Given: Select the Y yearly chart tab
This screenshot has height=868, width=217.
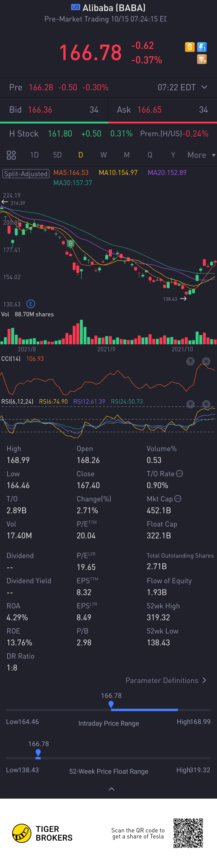Looking at the screenshot, I should (173, 155).
